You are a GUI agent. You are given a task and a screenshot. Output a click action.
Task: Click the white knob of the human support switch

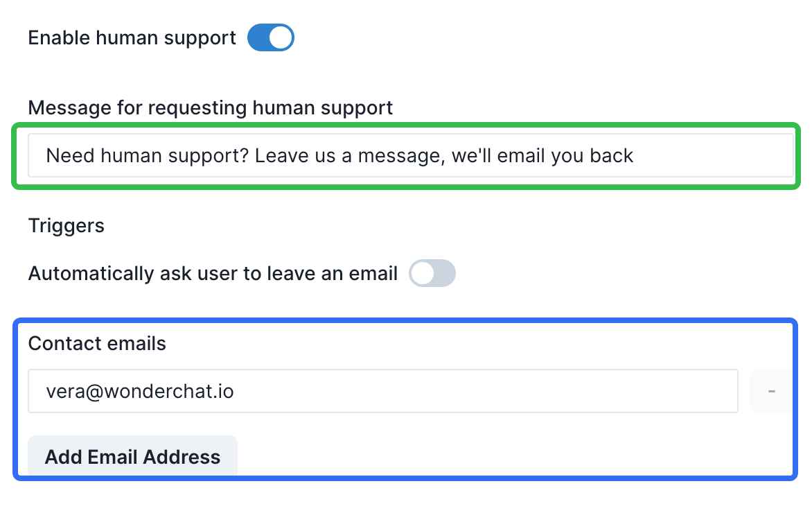[x=281, y=38]
